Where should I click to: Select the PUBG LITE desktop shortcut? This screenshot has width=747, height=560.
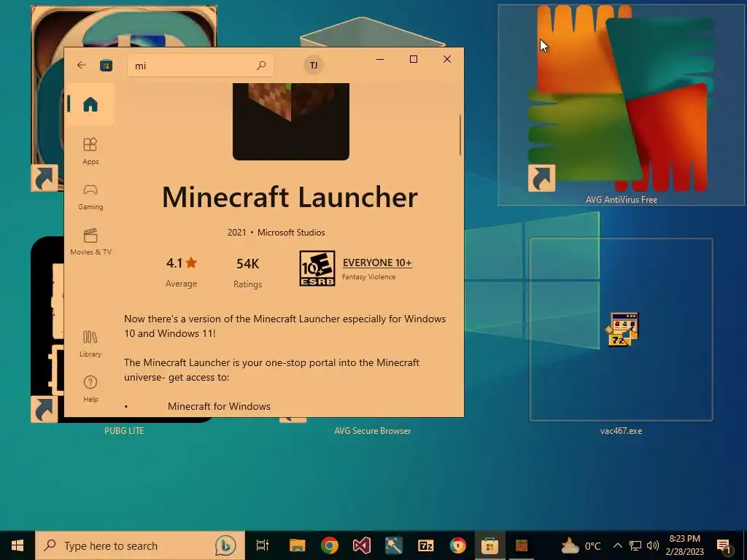tap(124, 430)
